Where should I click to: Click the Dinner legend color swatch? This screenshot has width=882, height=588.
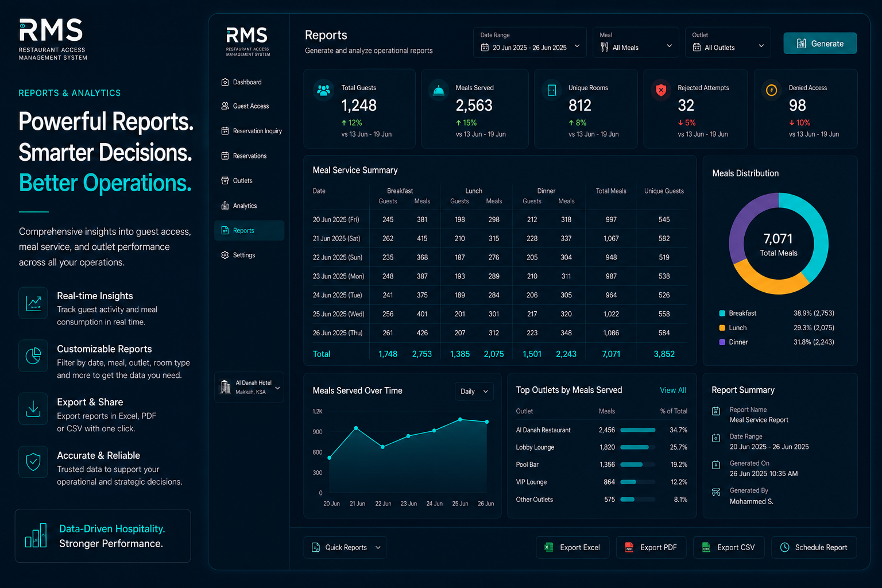(x=722, y=342)
